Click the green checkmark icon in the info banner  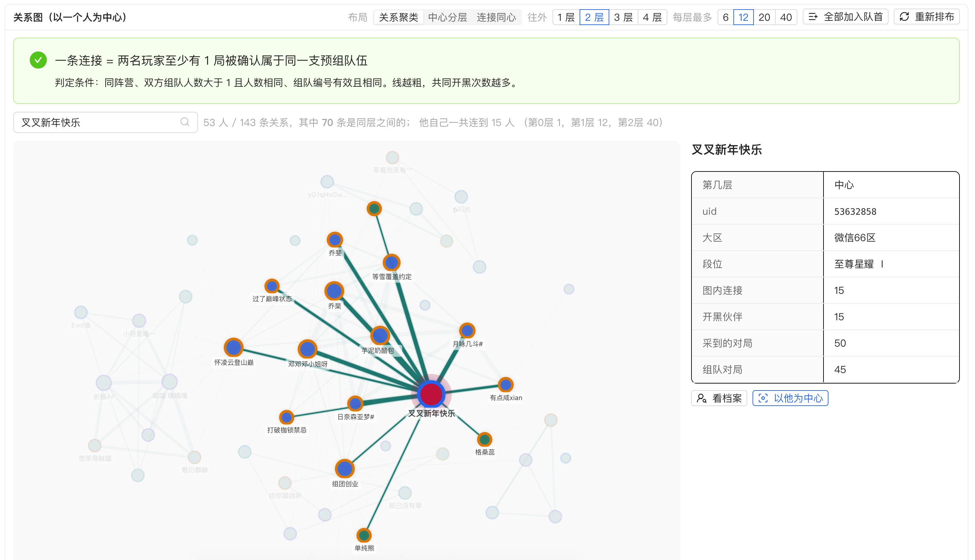pyautogui.click(x=38, y=60)
